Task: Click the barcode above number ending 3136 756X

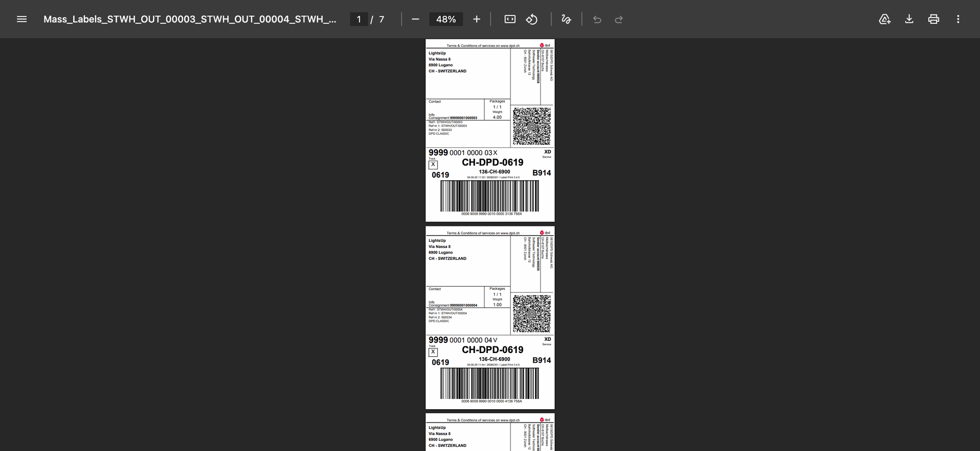Action: point(489,196)
